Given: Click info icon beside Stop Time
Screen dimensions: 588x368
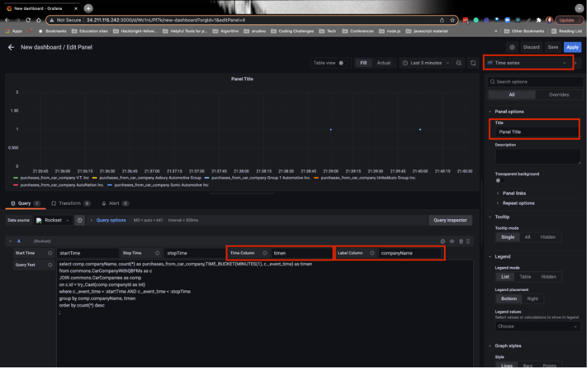Looking at the screenshot, I should [158, 253].
